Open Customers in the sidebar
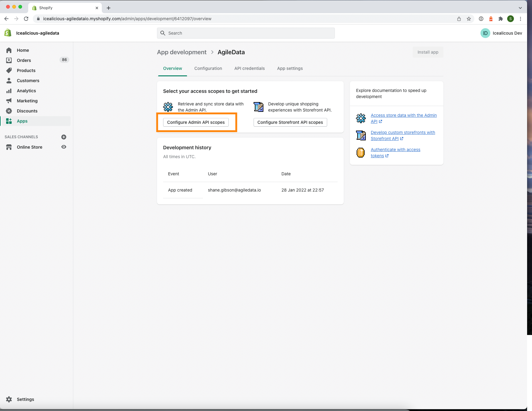532x411 pixels. (28, 81)
